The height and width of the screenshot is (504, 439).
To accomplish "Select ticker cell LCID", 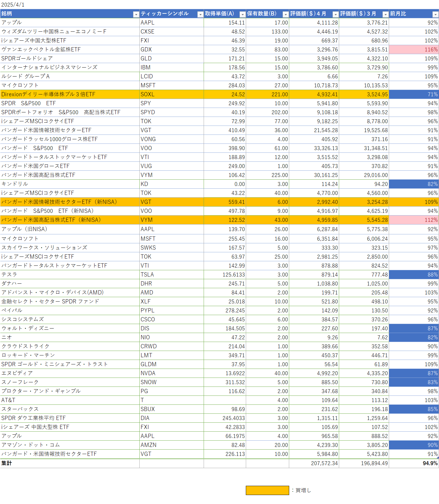I will click(x=172, y=77).
